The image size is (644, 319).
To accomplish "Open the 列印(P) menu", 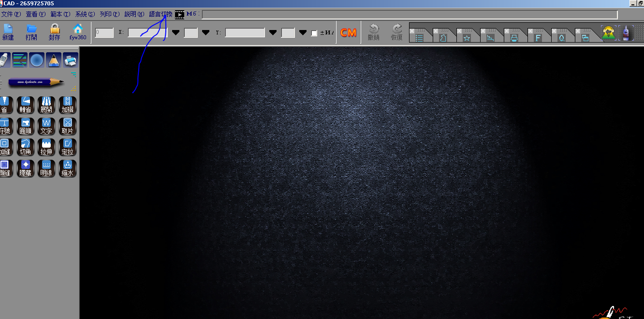I will click(x=109, y=15).
